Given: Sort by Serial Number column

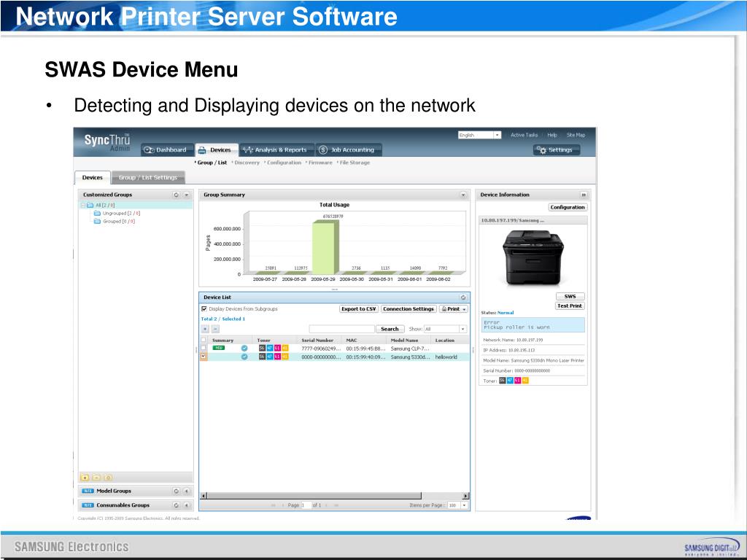Looking at the screenshot, I should pos(317,341).
